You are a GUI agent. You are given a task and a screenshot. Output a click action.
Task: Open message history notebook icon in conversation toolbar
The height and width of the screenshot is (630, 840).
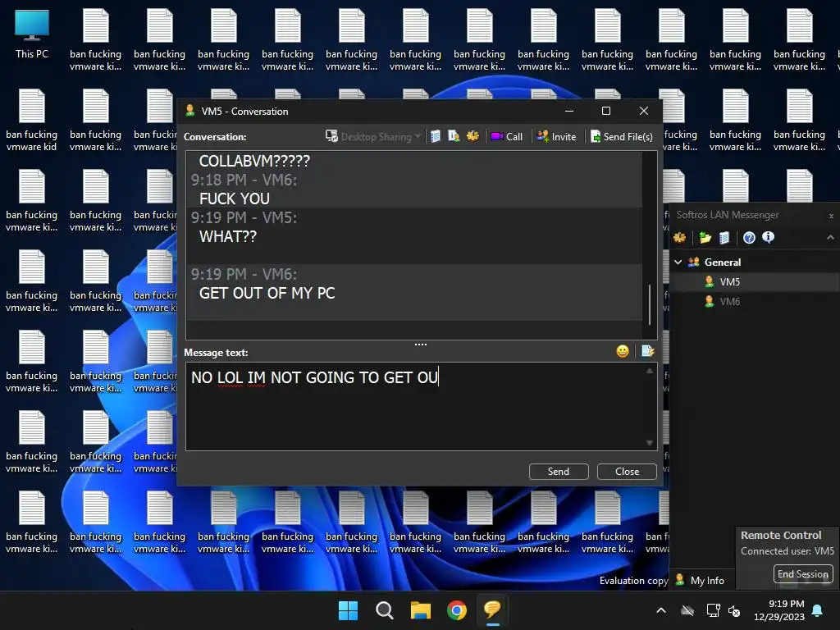tap(436, 137)
